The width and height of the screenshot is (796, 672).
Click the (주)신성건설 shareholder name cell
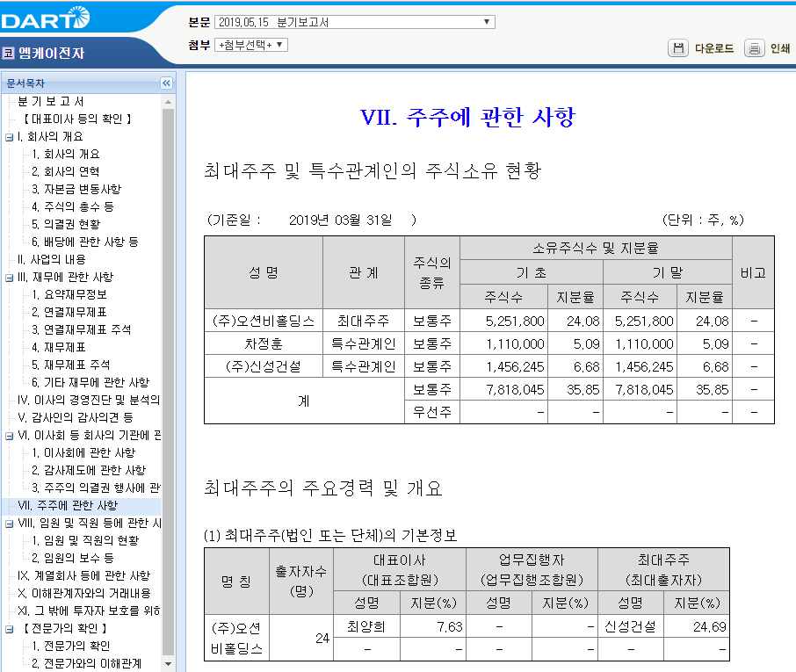(x=264, y=366)
